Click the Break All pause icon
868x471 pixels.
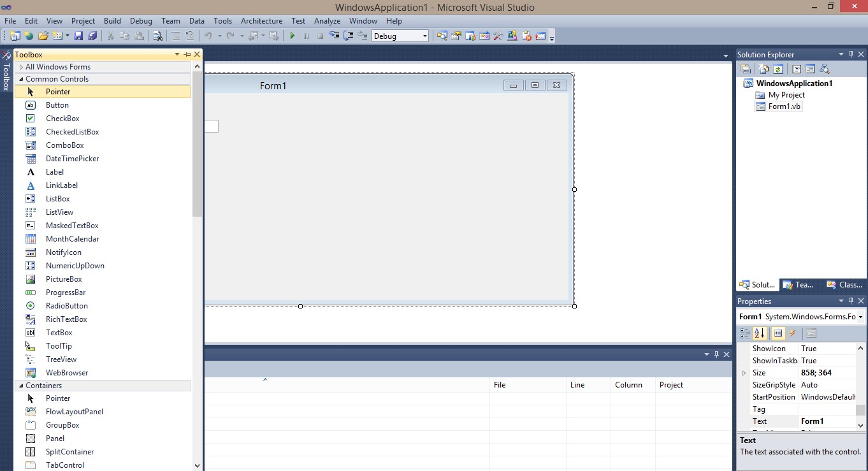pos(306,36)
